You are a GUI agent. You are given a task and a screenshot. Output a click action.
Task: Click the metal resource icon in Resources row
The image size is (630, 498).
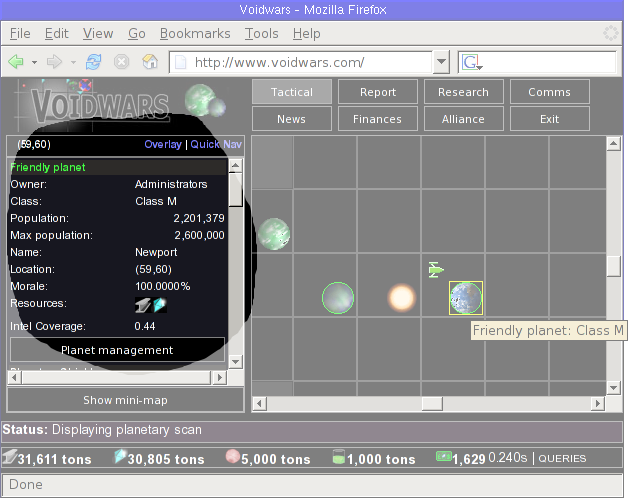[143, 305]
